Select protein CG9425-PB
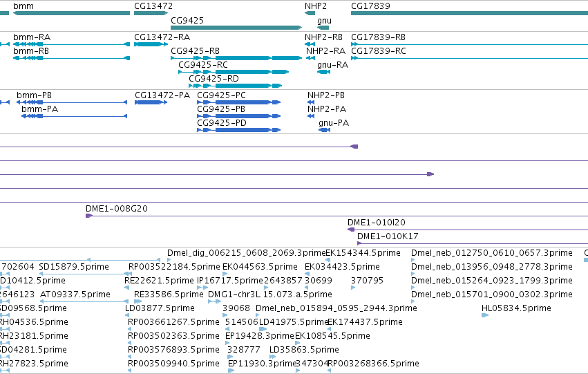The height and width of the screenshot is (374, 588). 221,109
